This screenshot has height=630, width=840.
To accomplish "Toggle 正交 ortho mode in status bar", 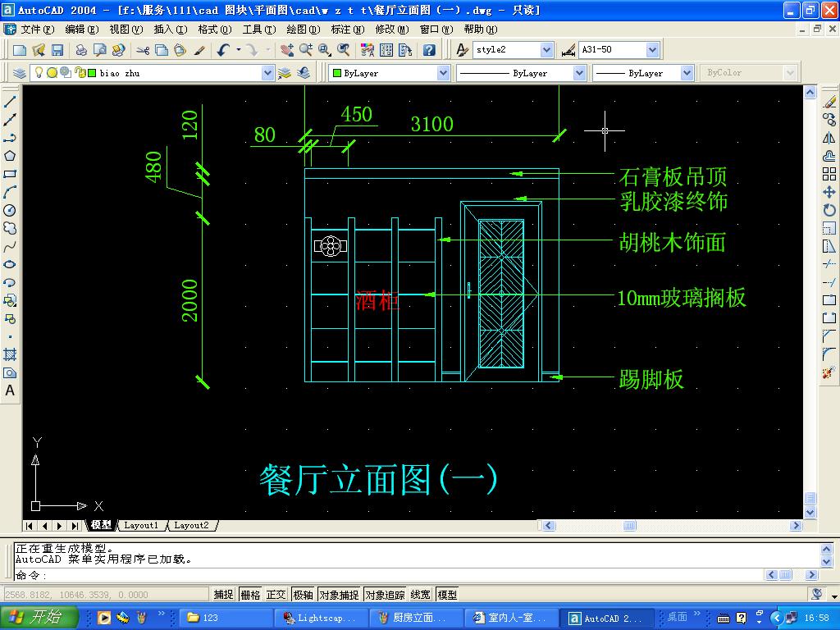I will point(276,595).
